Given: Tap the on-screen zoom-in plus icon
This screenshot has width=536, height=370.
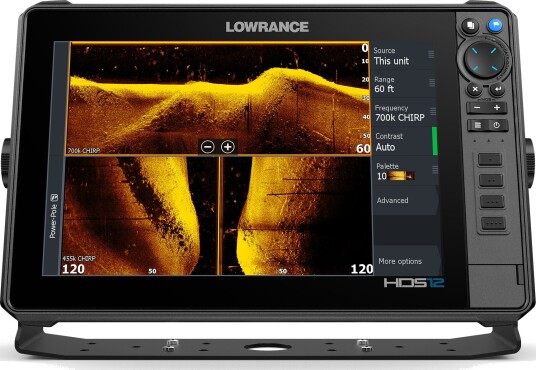Looking at the screenshot, I should [x=228, y=147].
